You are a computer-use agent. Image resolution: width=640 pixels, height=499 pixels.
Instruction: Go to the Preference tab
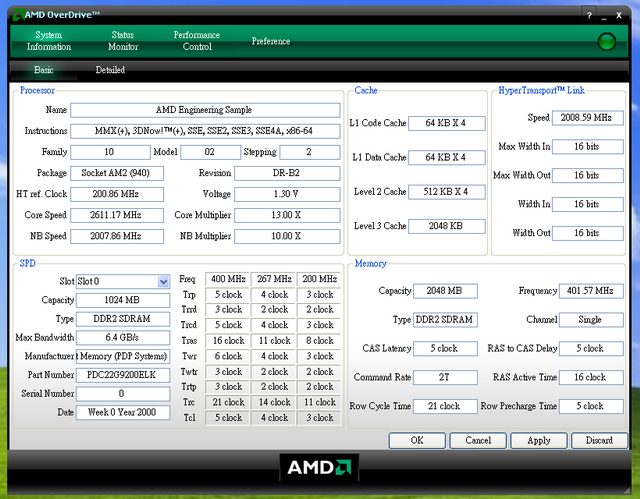(x=271, y=41)
